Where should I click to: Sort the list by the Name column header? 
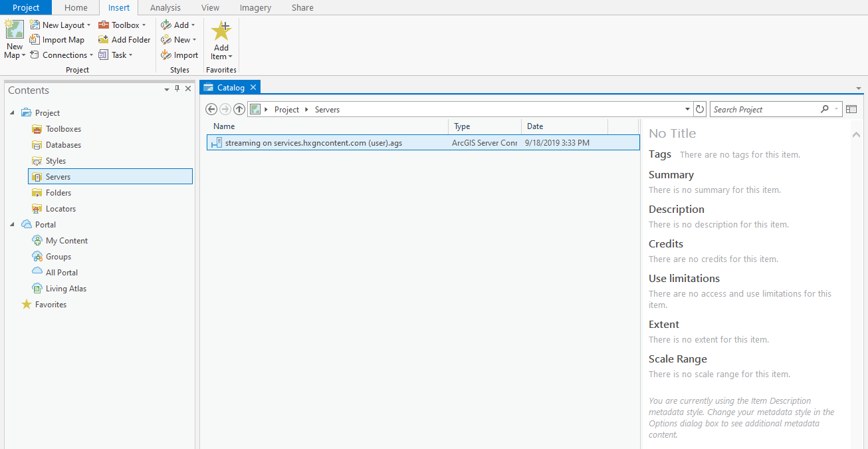pyautogui.click(x=224, y=126)
